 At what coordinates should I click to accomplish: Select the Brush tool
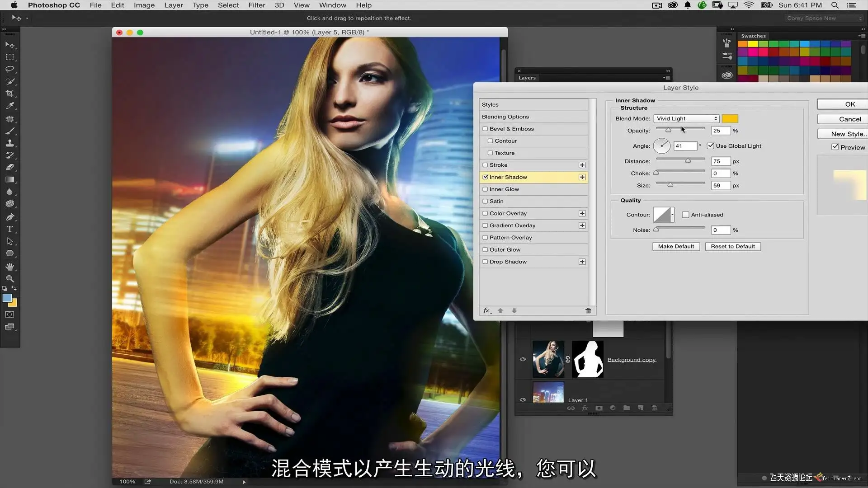tap(9, 131)
